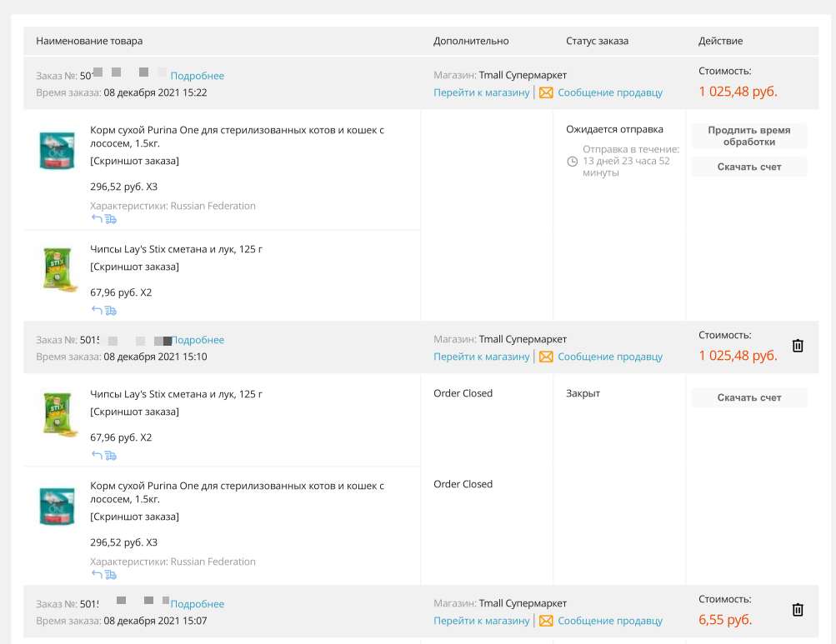Click 'Продлить время обработки' button
This screenshot has width=836, height=644.
[749, 136]
